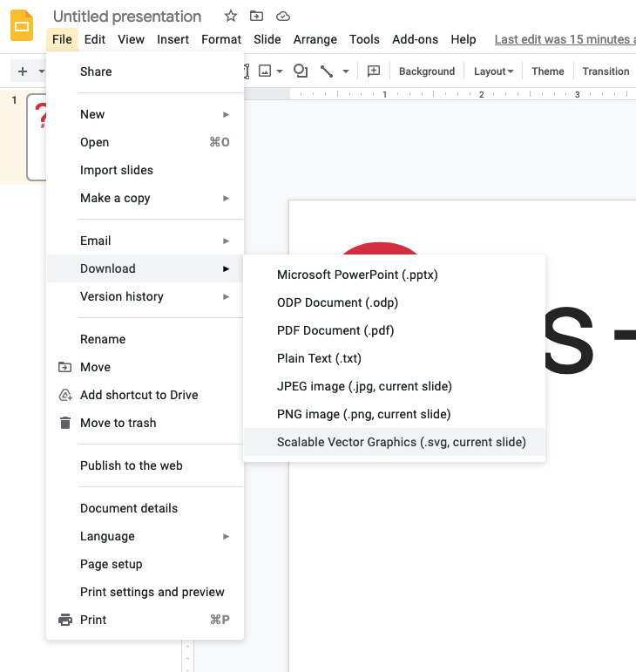The width and height of the screenshot is (636, 672).
Task: Select Rename in the File menu
Action: coord(145,339)
